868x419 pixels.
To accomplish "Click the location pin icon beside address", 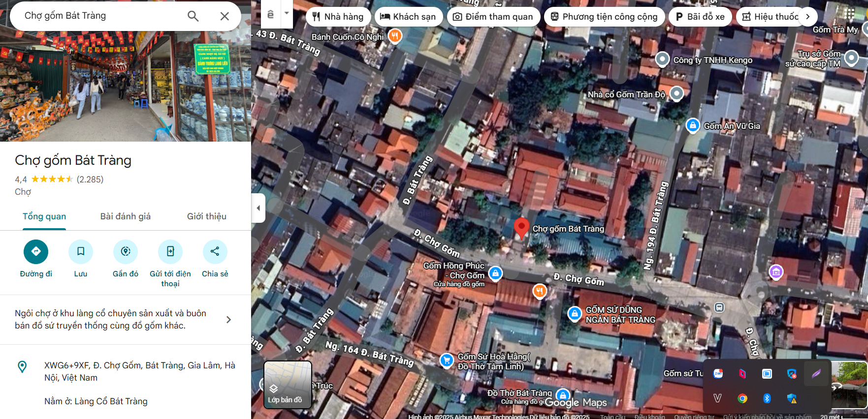I will tap(22, 367).
